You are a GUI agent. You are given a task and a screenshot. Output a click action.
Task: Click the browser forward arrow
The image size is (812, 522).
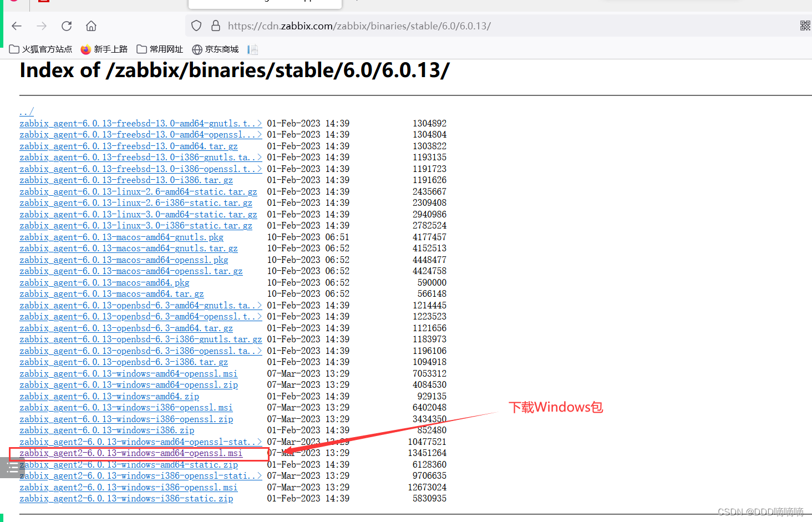pyautogui.click(x=42, y=26)
